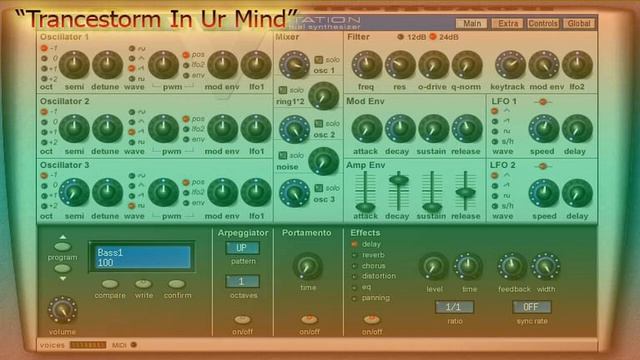Viewport: 640px width, 360px height.
Task: Click the Amp Env decay slider
Action: [x=398, y=179]
